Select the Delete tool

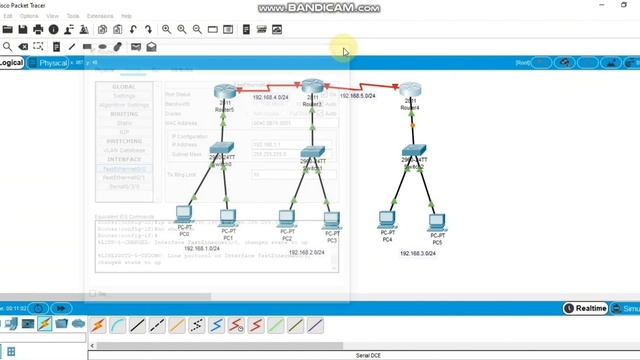pos(23,47)
